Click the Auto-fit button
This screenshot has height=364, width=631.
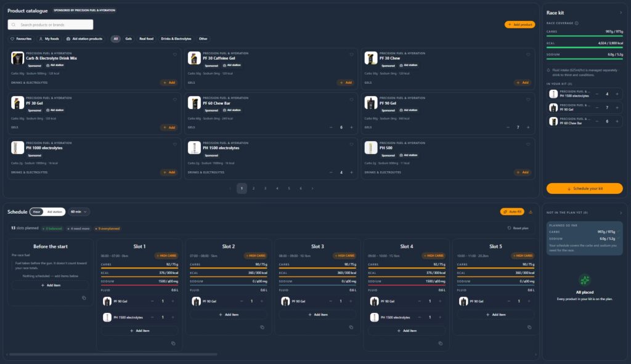(512, 211)
